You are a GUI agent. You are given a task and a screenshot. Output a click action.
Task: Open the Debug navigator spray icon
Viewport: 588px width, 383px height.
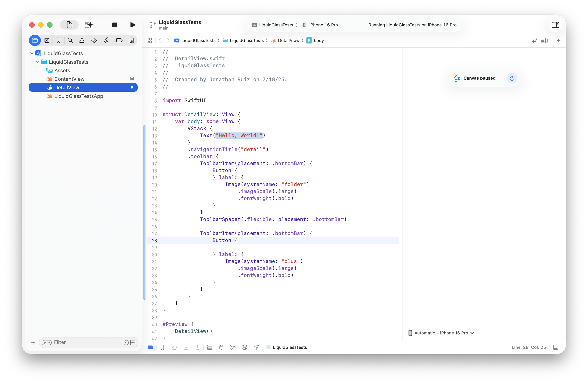pos(107,40)
